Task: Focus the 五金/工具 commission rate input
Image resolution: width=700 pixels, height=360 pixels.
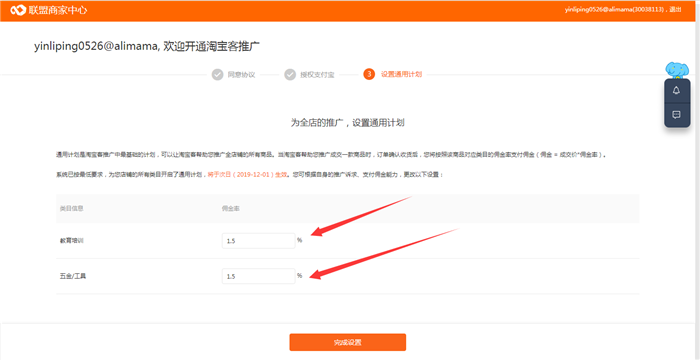Action: pos(258,276)
